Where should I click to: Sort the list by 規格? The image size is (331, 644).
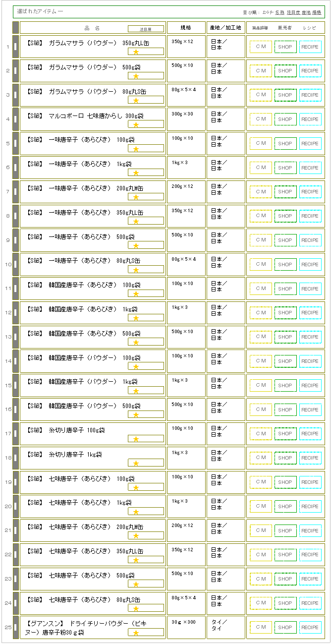pos(317,12)
